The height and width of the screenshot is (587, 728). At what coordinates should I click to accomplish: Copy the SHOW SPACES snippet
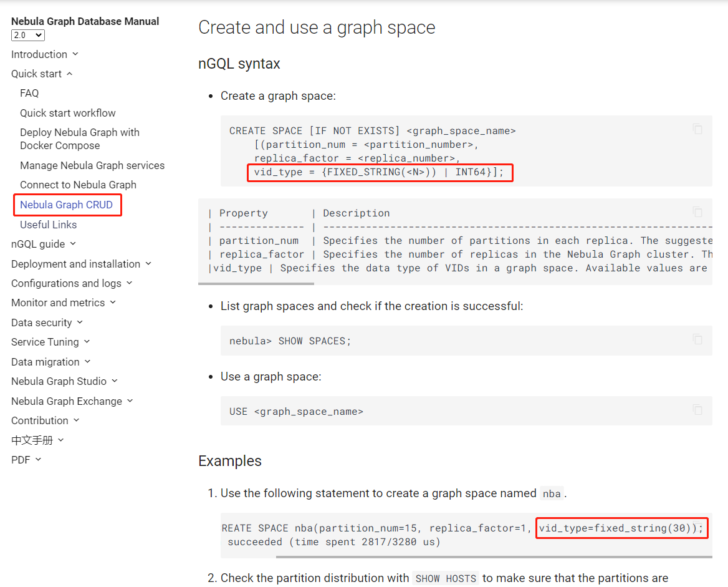tap(697, 339)
